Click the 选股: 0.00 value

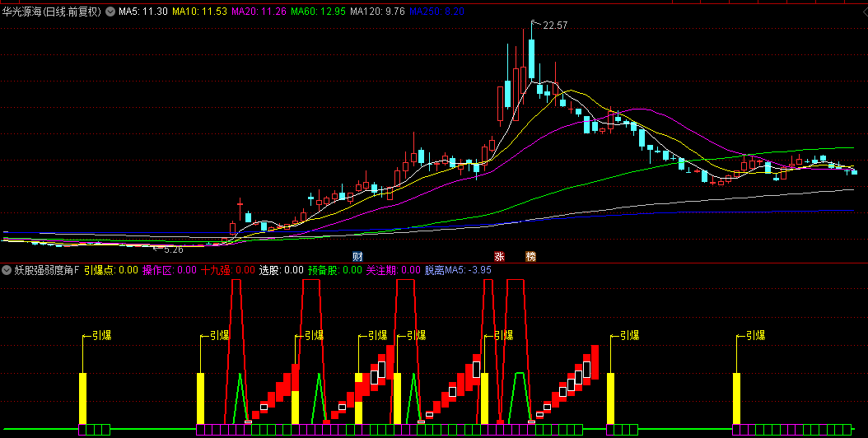[281, 270]
